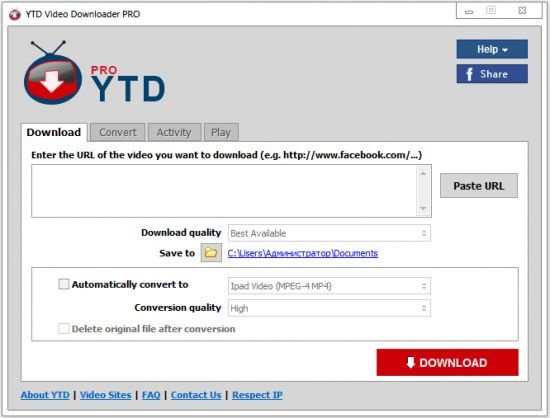Open the Save to folder browse icon

[x=211, y=252]
